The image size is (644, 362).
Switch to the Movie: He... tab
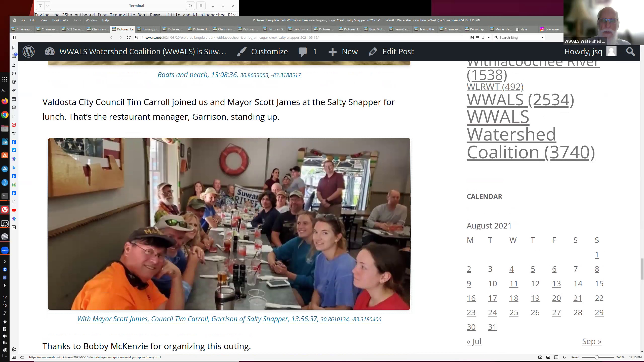click(x=501, y=29)
